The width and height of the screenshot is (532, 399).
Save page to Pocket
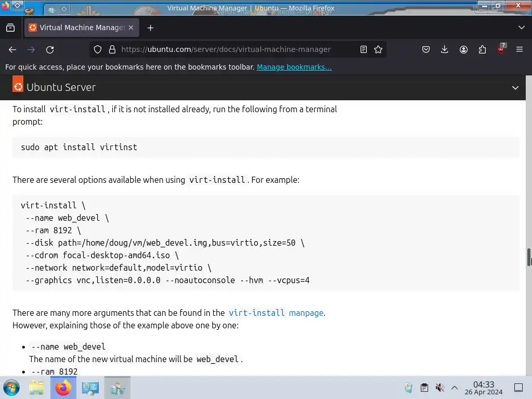426,49
